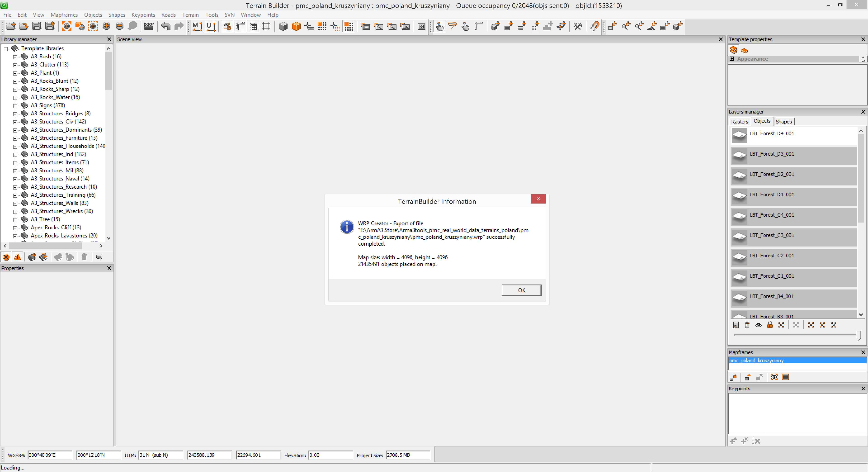Expand the A3_Structures_Mil library node
The width and height of the screenshot is (868, 472).
(15, 171)
